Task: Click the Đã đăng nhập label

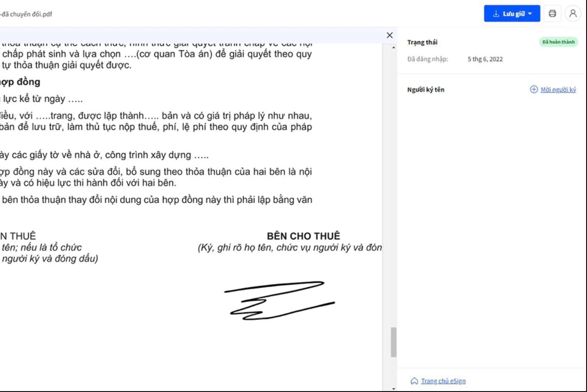Action: coord(428,59)
